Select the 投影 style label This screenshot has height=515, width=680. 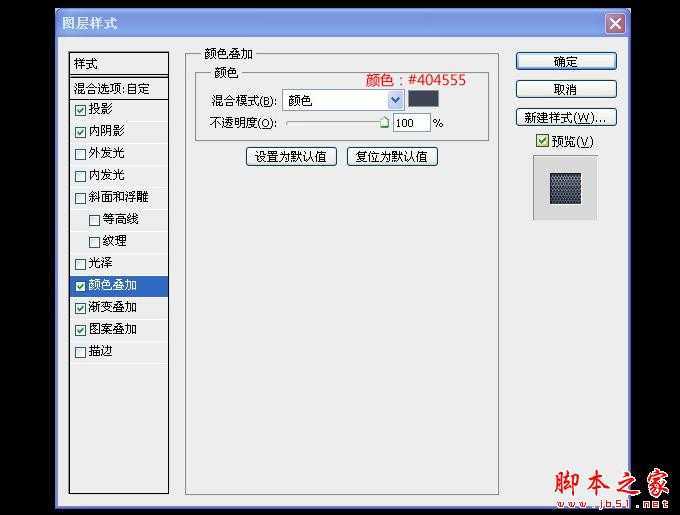coord(101,108)
